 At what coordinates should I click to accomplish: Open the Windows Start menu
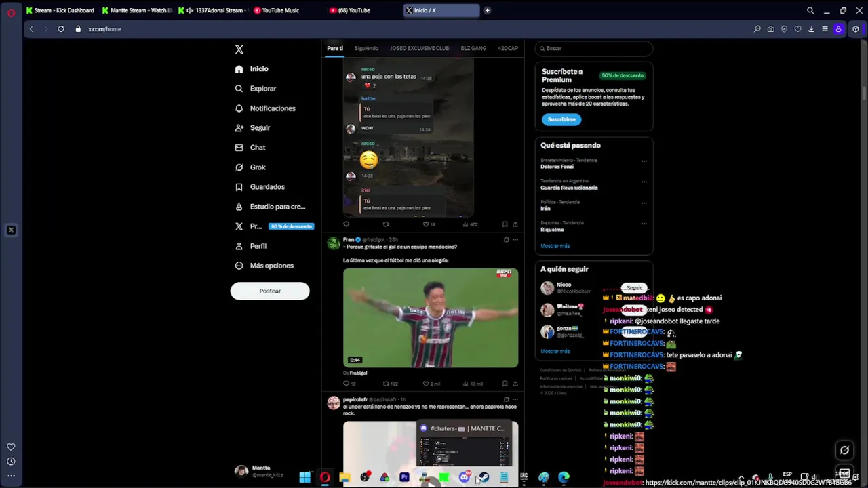point(305,478)
